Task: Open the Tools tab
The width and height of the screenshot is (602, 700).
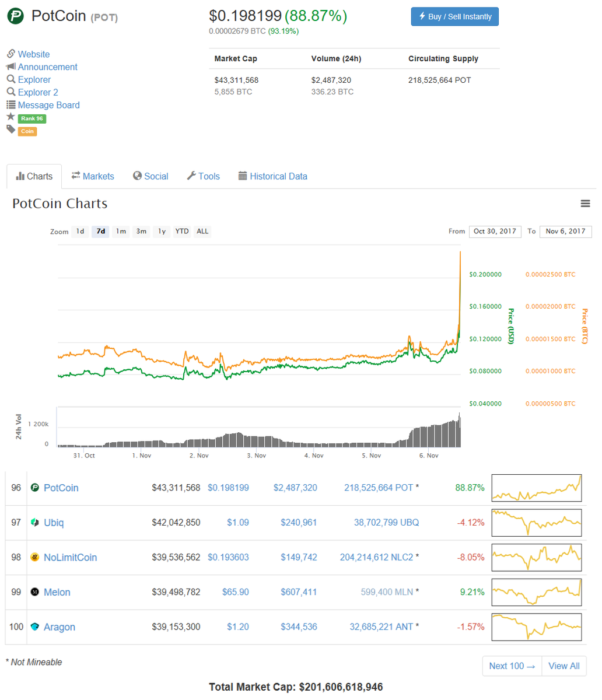Action: pos(203,176)
